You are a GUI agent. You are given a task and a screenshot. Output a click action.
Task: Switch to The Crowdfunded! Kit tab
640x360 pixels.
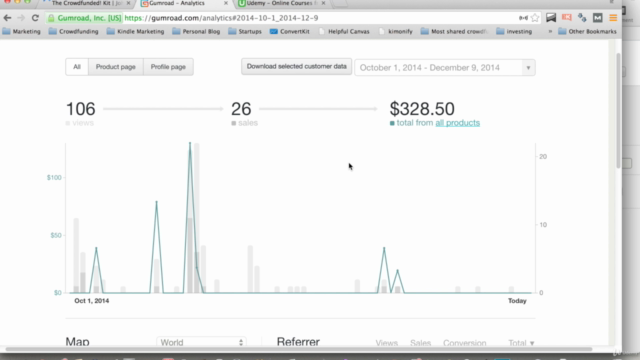[86, 3]
